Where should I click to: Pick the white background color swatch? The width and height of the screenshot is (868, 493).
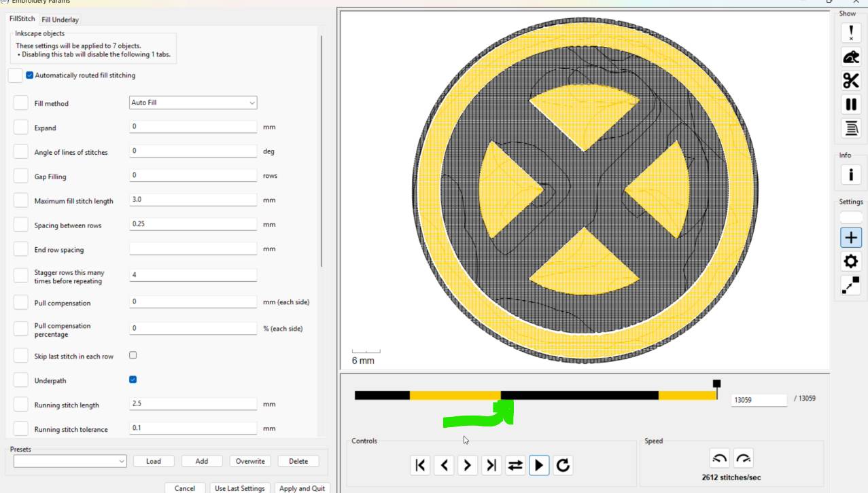tap(851, 217)
